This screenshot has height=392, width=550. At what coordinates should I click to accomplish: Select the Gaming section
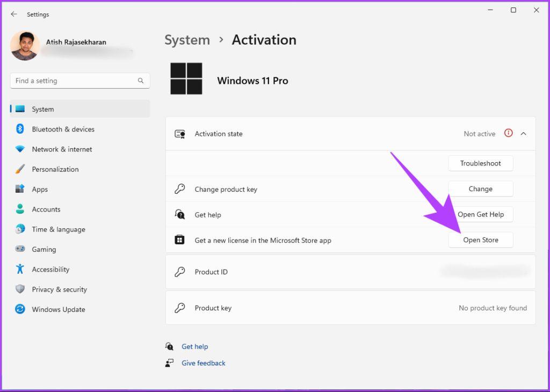pos(43,249)
